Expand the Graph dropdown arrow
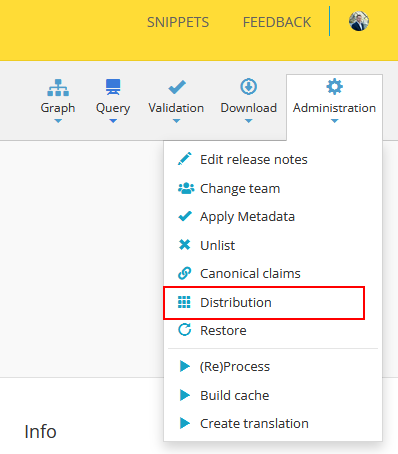 pyautogui.click(x=58, y=121)
